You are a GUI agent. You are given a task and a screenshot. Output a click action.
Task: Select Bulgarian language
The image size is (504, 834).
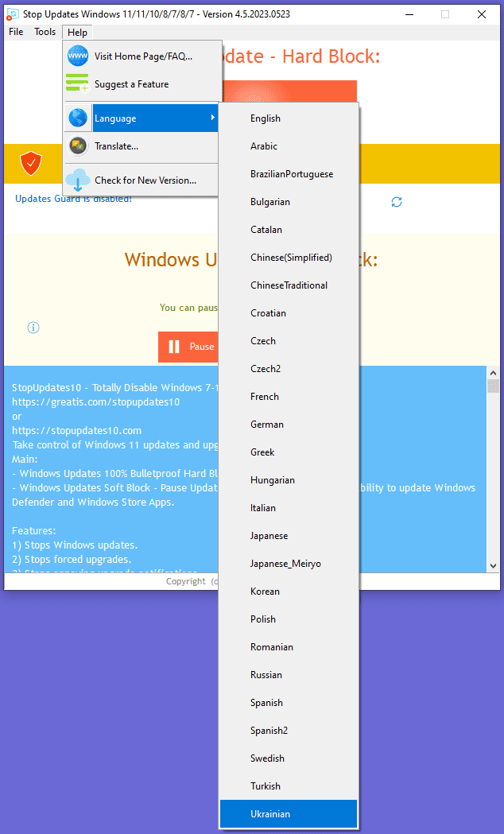point(289,202)
